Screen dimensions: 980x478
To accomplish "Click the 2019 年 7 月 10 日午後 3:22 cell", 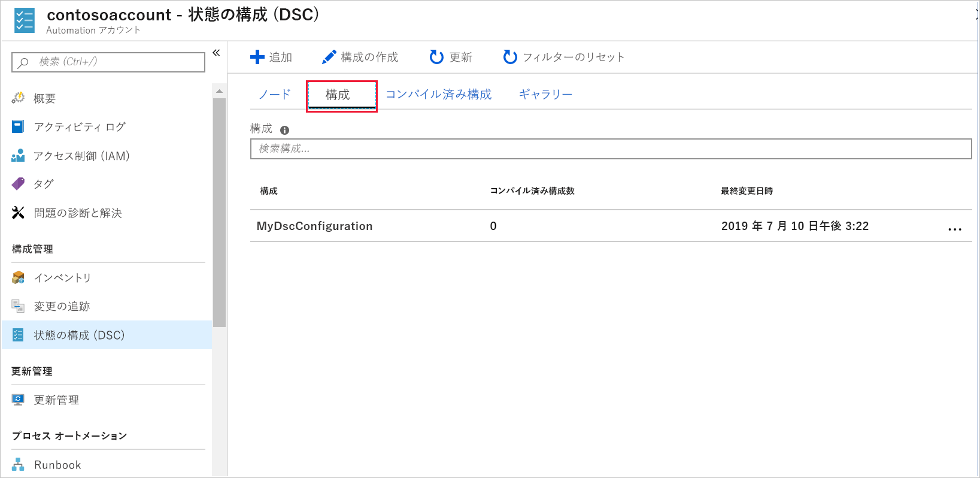I will coord(795,226).
